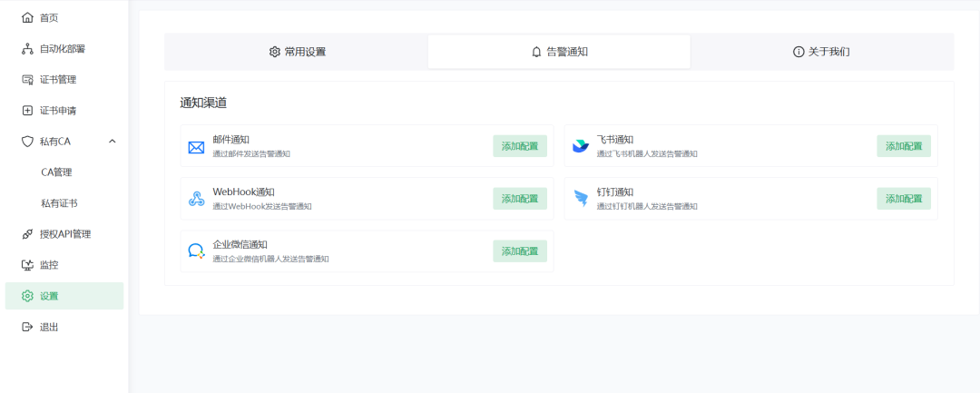This screenshot has height=393, width=980.
Task: Open 私有证书 submenu item
Action: click(64, 203)
